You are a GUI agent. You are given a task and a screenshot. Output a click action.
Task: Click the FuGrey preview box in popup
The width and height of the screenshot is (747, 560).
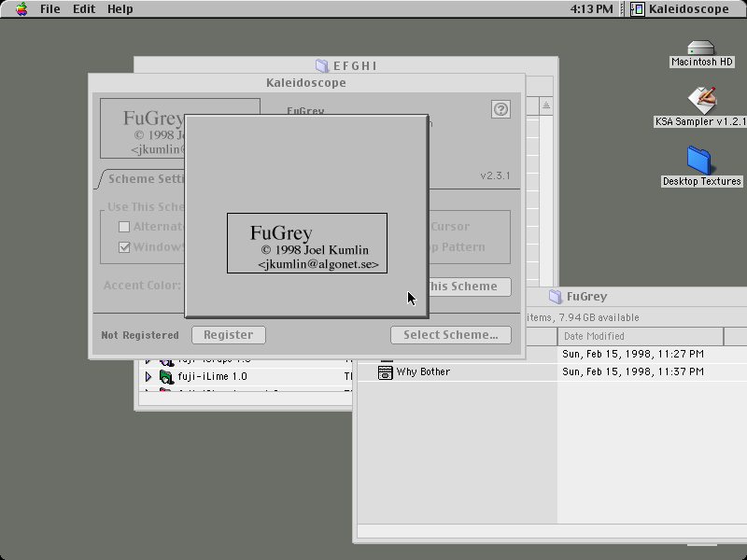click(x=307, y=244)
